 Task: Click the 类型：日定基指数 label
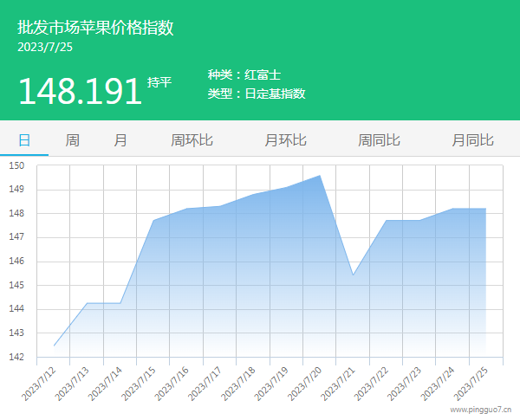coord(257,94)
